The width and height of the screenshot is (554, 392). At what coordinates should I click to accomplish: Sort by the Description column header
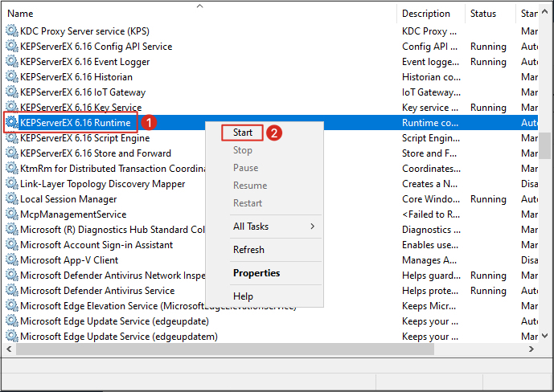point(431,14)
